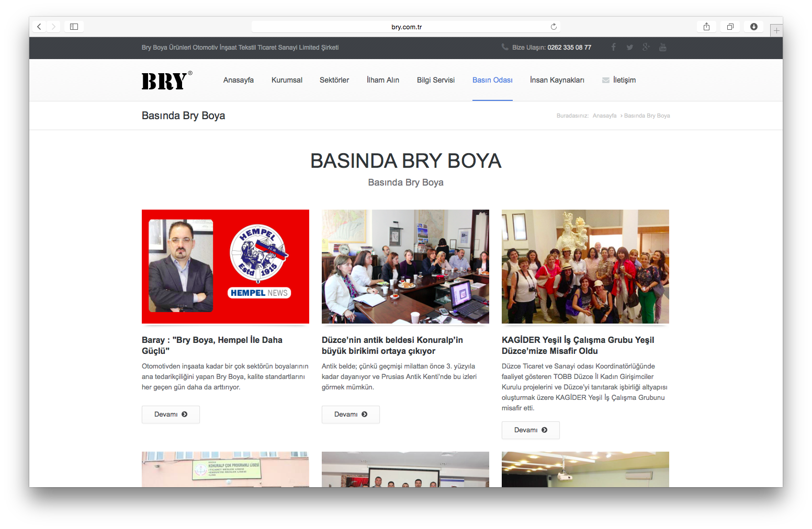812x529 pixels.
Task: Open the bottom middle projector screen thumbnail
Action: click(405, 469)
